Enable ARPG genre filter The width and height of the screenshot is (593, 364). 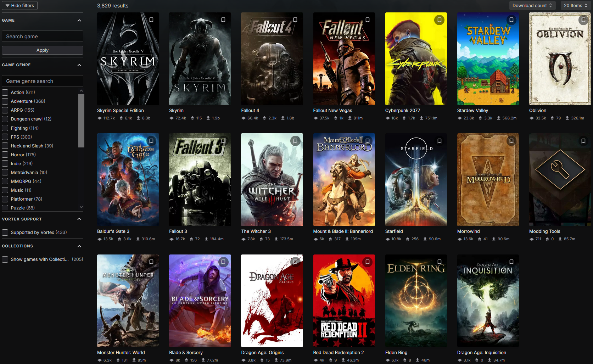[x=5, y=110]
